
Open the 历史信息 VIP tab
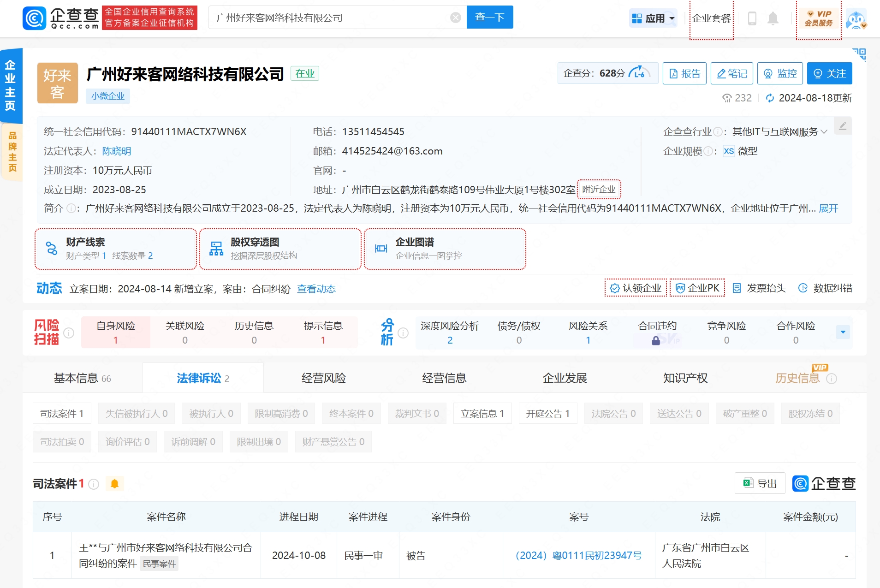[798, 379]
